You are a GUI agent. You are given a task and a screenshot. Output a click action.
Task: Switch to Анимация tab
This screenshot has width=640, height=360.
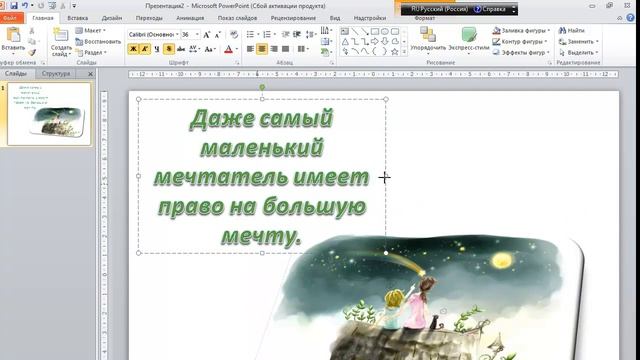coord(190,18)
